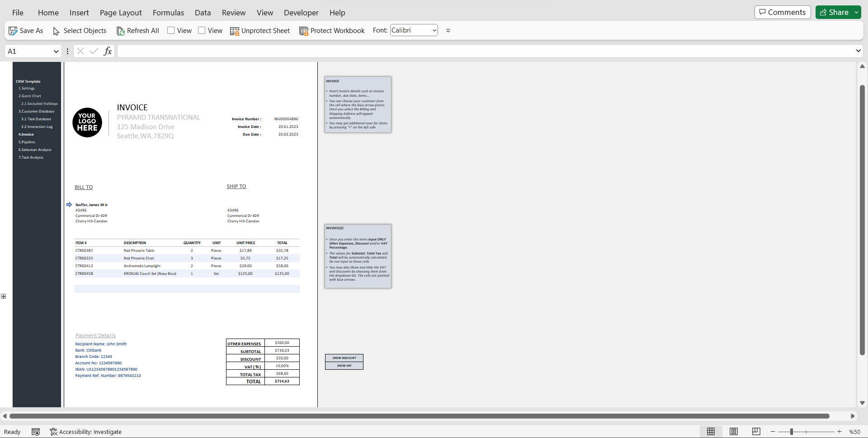Image resolution: width=868 pixels, height=438 pixels.
Task: Click the confirm entry checkmark icon
Action: (94, 51)
